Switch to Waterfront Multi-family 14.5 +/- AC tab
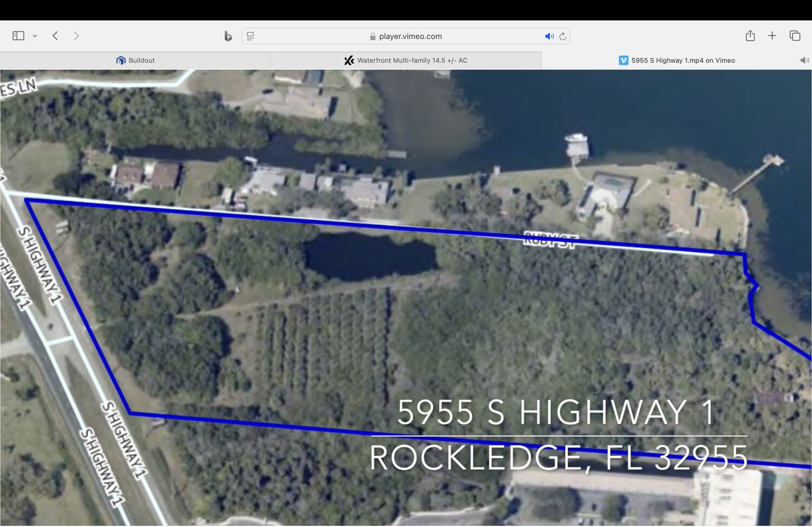Viewport: 812px width, 527px height. [406, 61]
